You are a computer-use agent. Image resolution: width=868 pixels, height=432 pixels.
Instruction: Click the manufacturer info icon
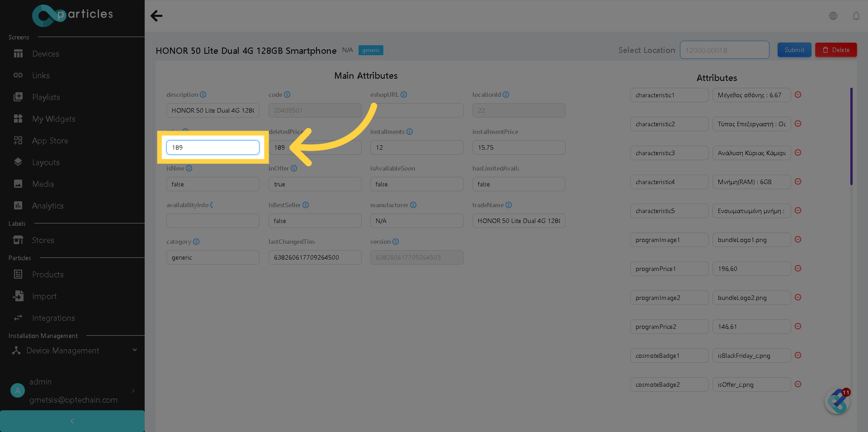point(413,205)
